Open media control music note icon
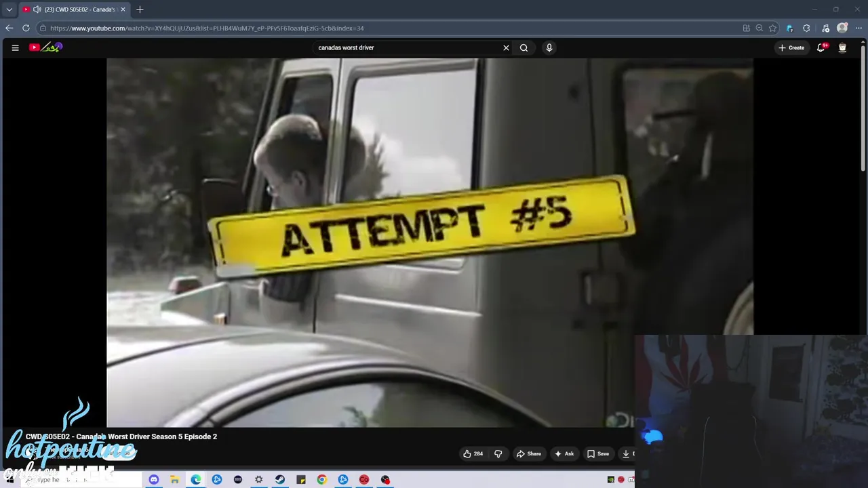The height and width of the screenshot is (488, 868). coord(825,28)
